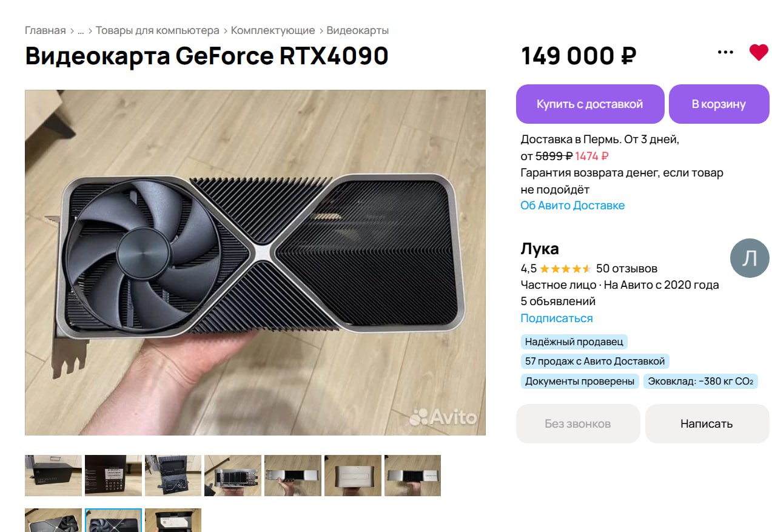Select first thumbnail showing the box
772x532 pixels.
coord(53,476)
